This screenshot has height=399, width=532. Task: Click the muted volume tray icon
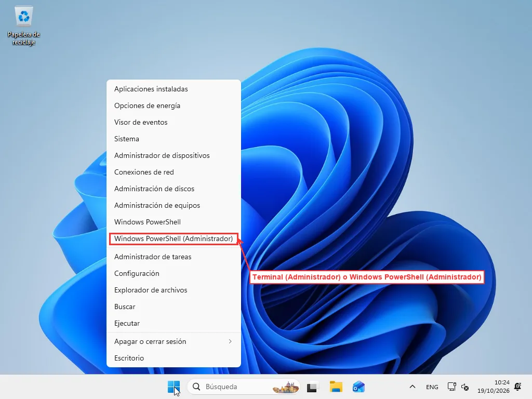(x=465, y=387)
